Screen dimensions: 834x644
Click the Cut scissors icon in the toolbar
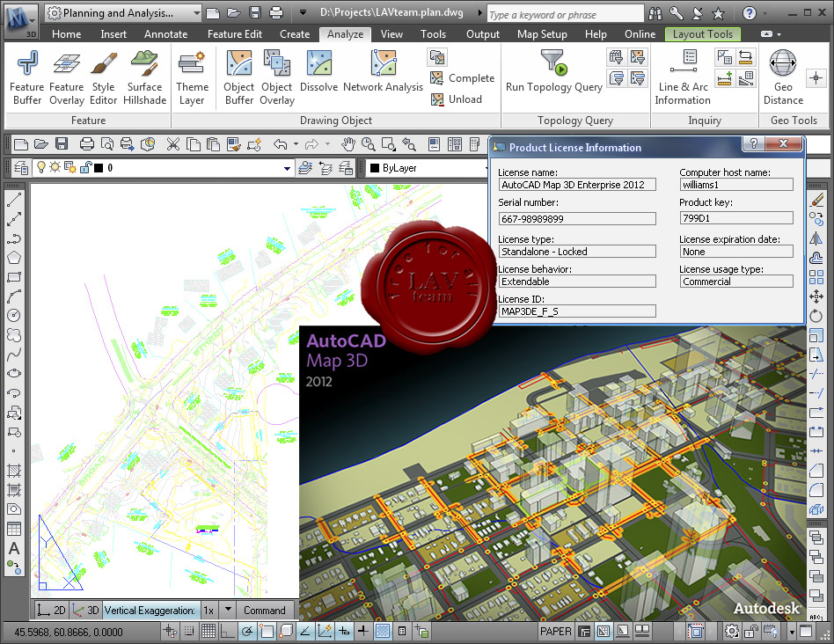tap(172, 144)
